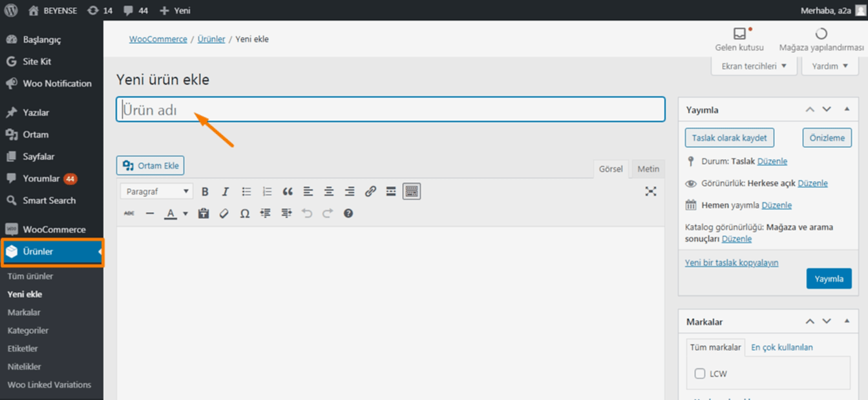Insert a numbered list
The height and width of the screenshot is (400, 868).
pos(267,191)
